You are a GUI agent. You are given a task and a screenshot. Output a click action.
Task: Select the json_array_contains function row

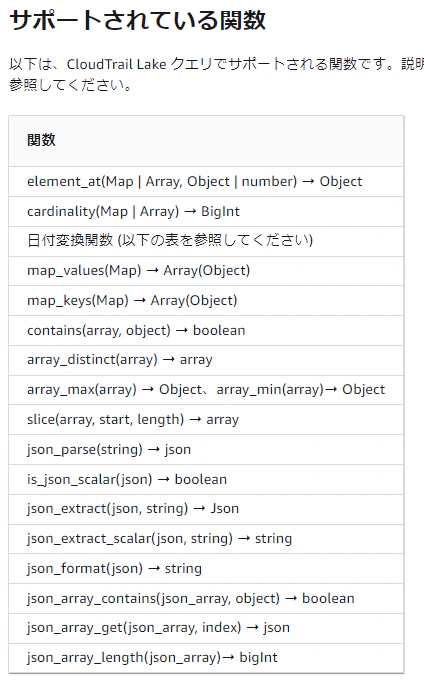206,598
